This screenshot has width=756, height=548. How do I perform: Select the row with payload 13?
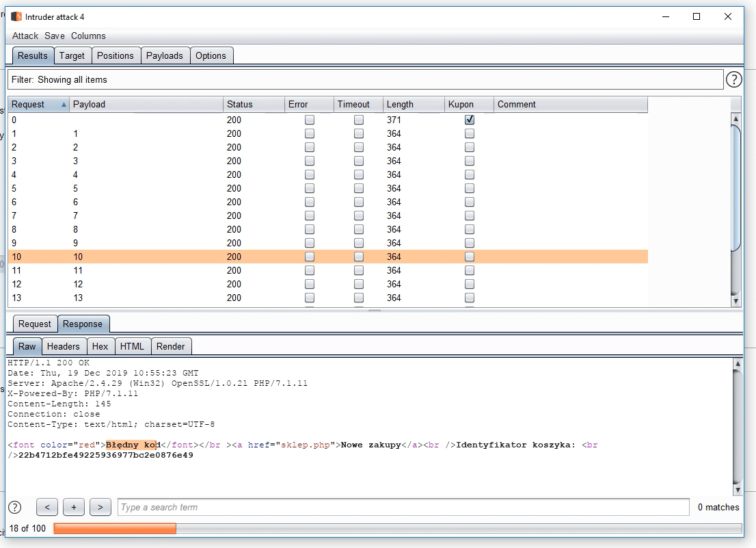(328, 298)
